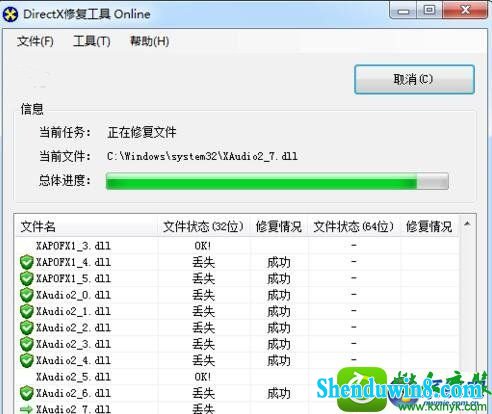Select the XAudio2_0.dll file name
The image size is (492, 414).
pyautogui.click(x=73, y=295)
